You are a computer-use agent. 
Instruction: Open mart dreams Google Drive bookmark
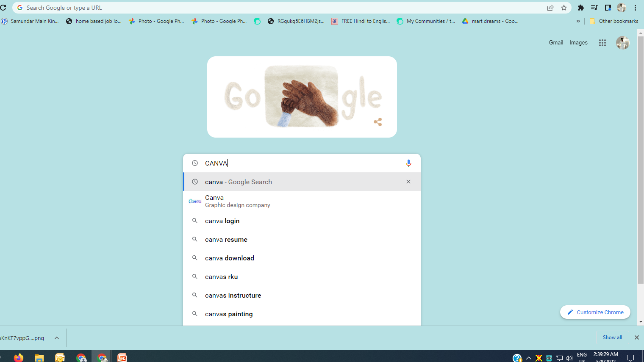tap(490, 21)
